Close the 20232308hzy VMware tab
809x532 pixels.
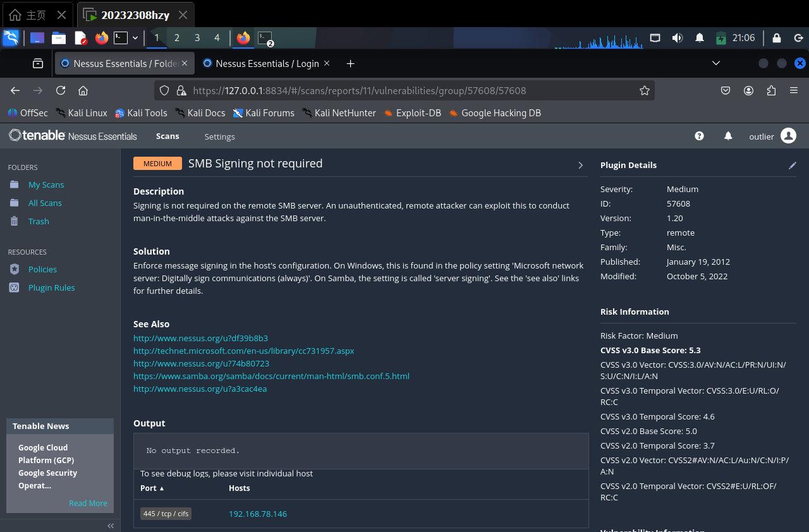pos(183,15)
